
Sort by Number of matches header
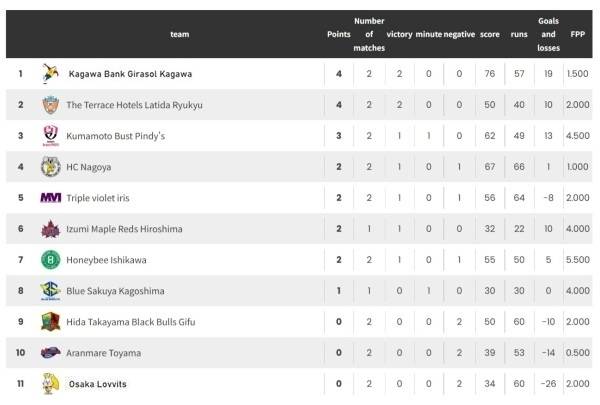[369, 34]
